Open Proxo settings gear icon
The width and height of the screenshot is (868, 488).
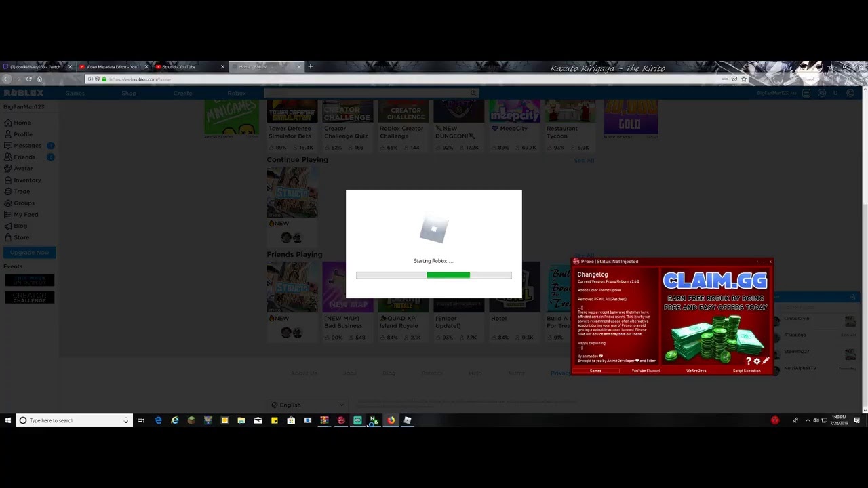[757, 361]
